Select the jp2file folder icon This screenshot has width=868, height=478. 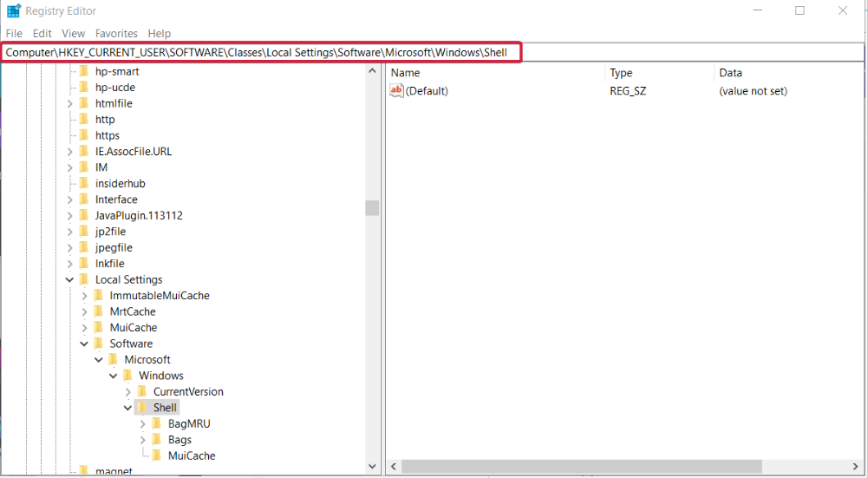pos(84,232)
